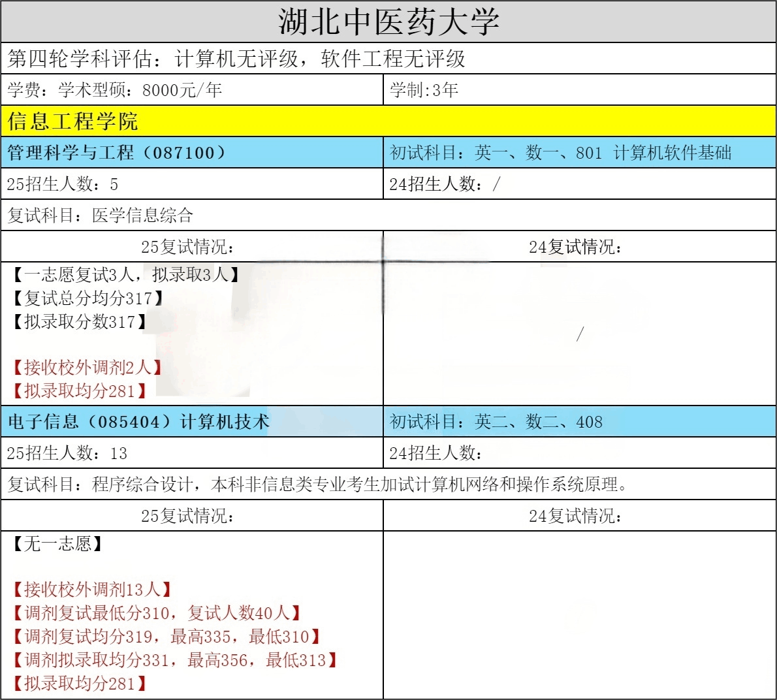Click the 湖北中医药大学 title header
The height and width of the screenshot is (700, 777).
(388, 22)
